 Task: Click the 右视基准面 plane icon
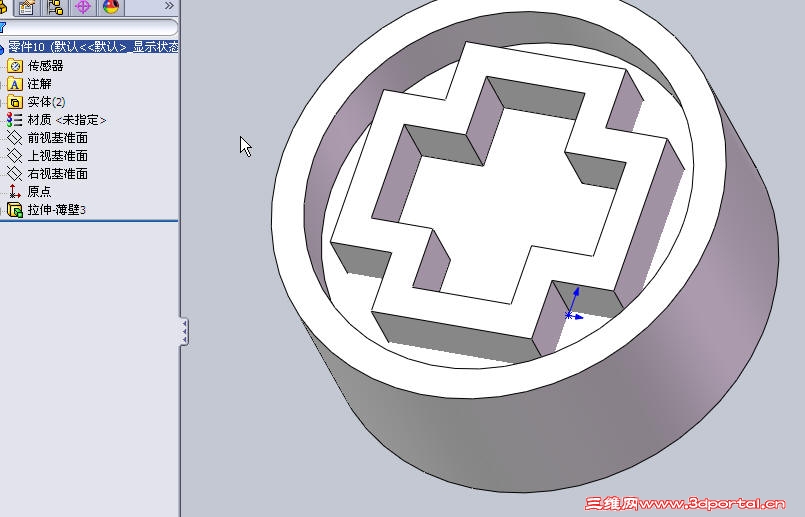[x=14, y=174]
